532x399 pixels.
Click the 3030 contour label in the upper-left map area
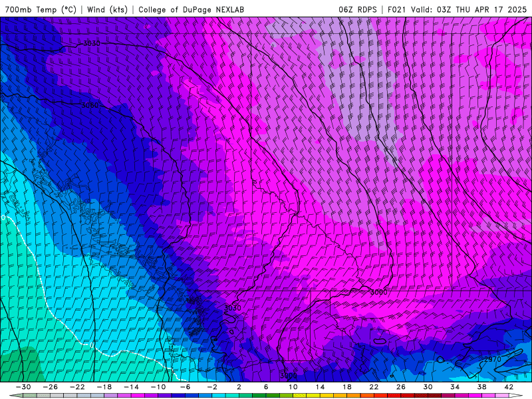click(92, 43)
